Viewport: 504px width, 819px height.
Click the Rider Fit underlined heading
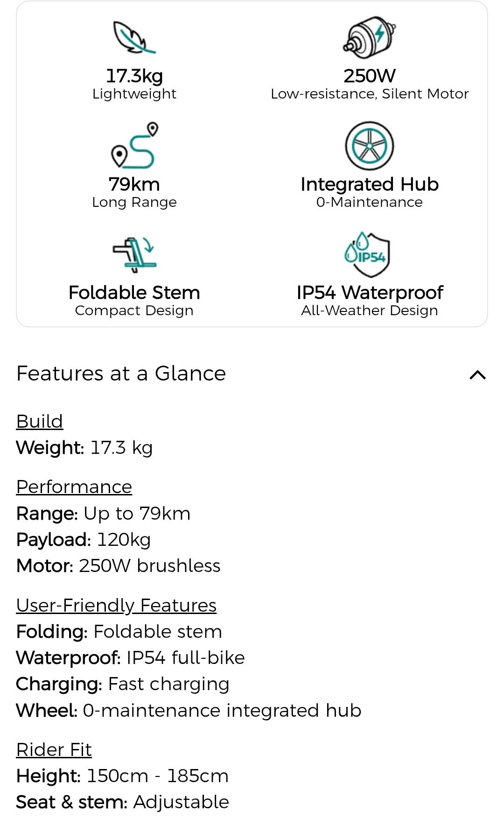click(54, 750)
